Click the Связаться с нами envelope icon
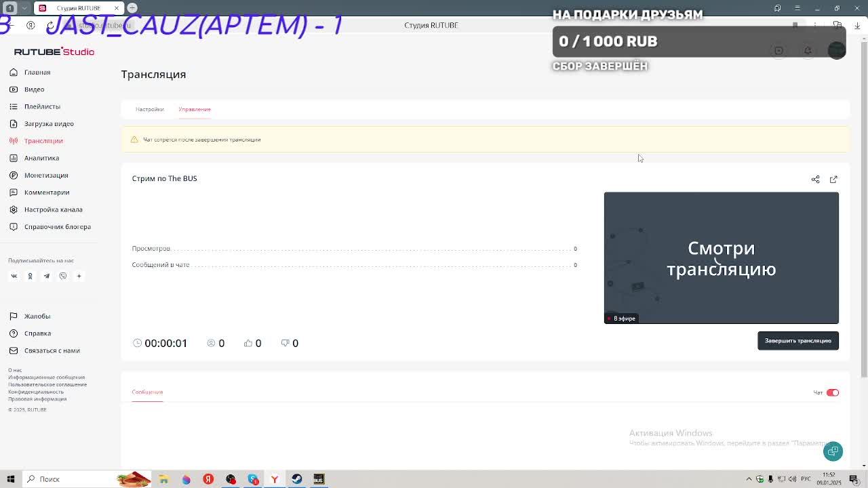 click(13, 350)
